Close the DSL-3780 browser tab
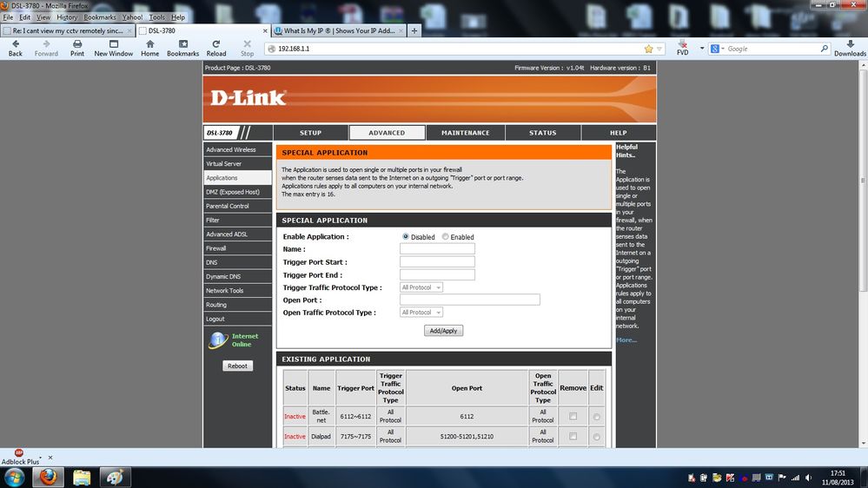This screenshot has width=868, height=488. click(265, 31)
